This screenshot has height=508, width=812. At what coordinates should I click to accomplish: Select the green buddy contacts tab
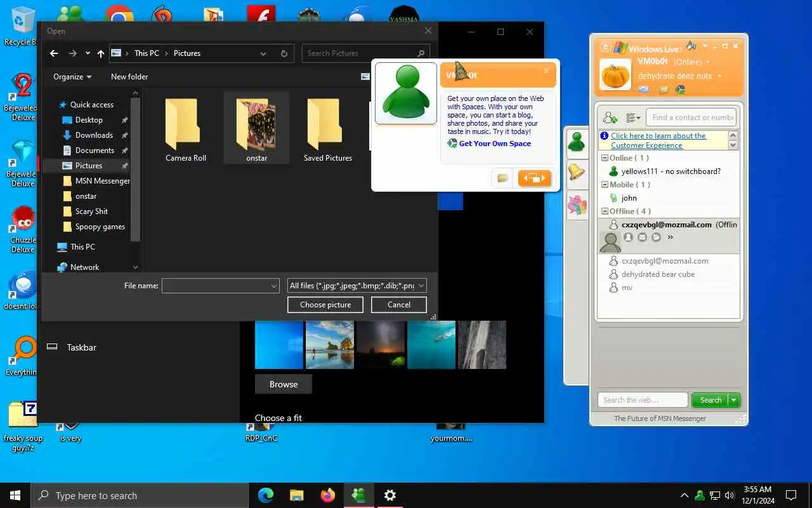576,142
